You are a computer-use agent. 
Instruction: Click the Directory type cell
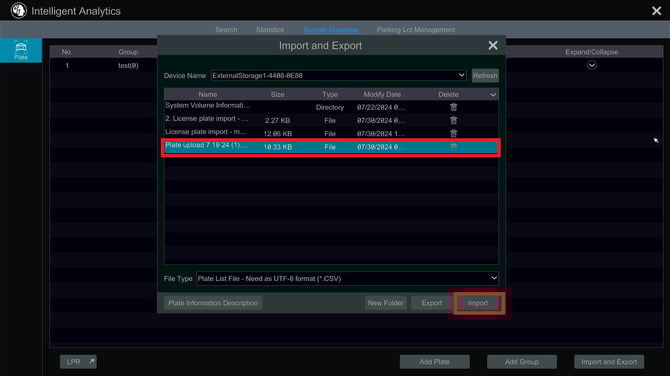click(x=330, y=107)
